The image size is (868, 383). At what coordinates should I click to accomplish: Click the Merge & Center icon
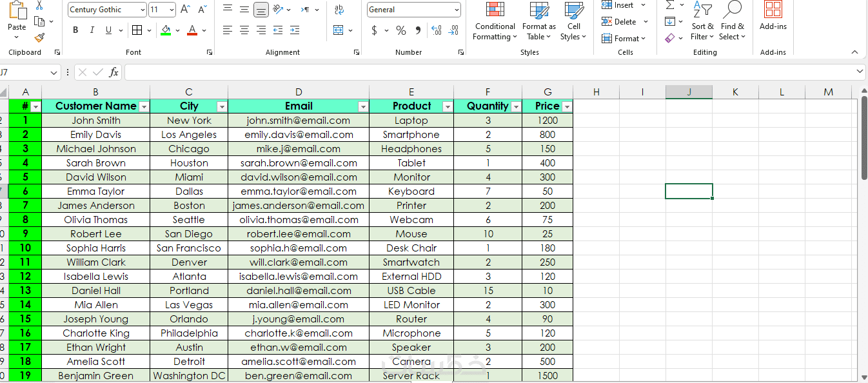339,30
